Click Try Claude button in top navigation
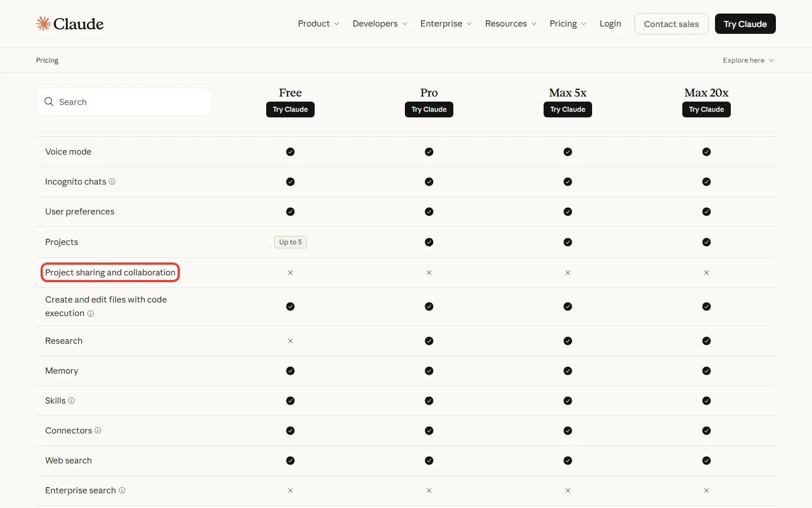The image size is (812, 508). (745, 24)
